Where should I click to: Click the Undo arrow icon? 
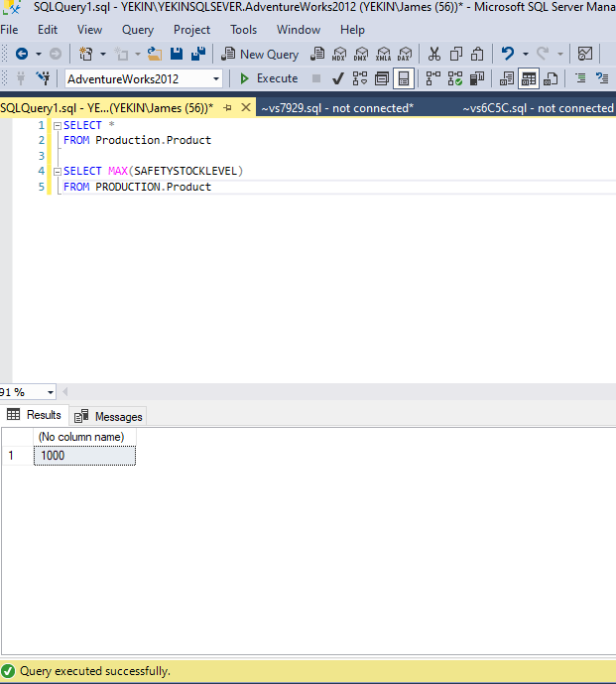pyautogui.click(x=508, y=54)
